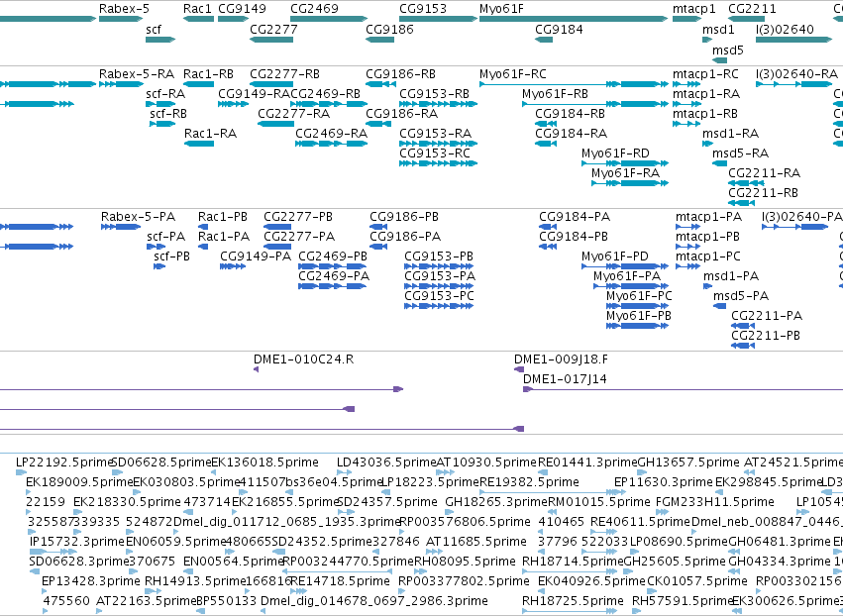Select the LD43036.5prime EST label

pyautogui.click(x=386, y=462)
